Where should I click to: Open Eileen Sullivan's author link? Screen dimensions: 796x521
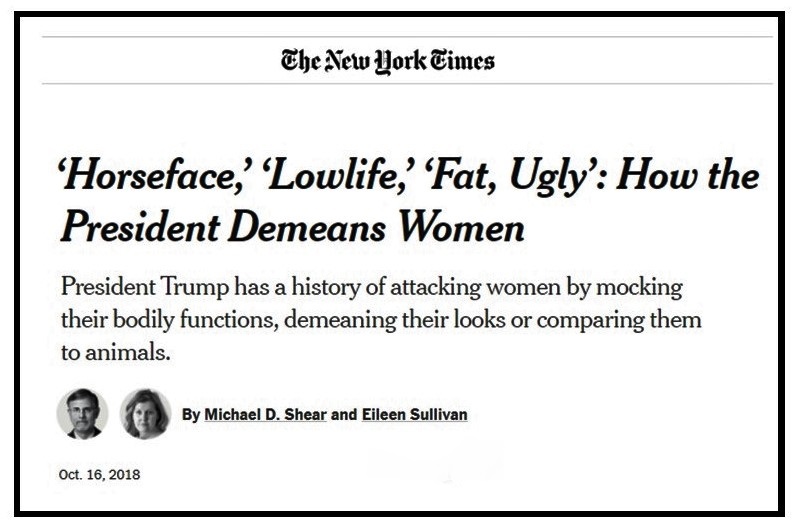(x=410, y=414)
